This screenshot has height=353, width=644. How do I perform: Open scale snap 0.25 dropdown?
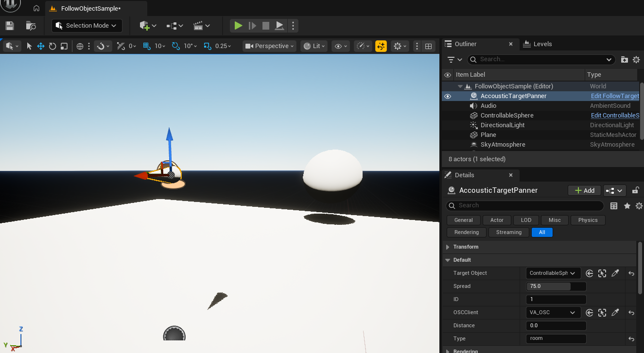[224, 46]
